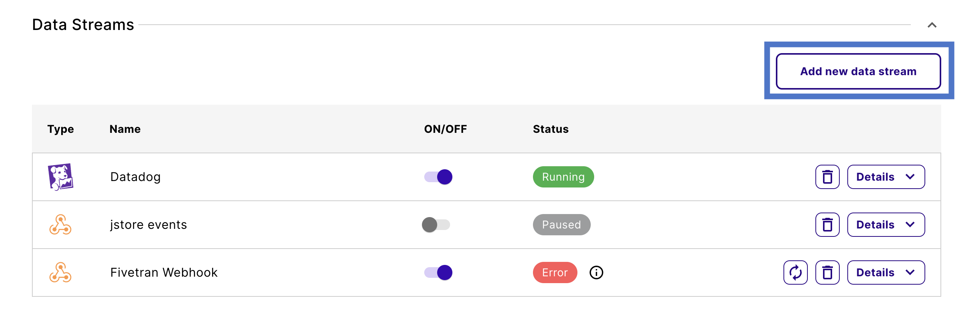Disable the Fivetran Webhook toggle
This screenshot has height=315, width=980.
pos(438,272)
